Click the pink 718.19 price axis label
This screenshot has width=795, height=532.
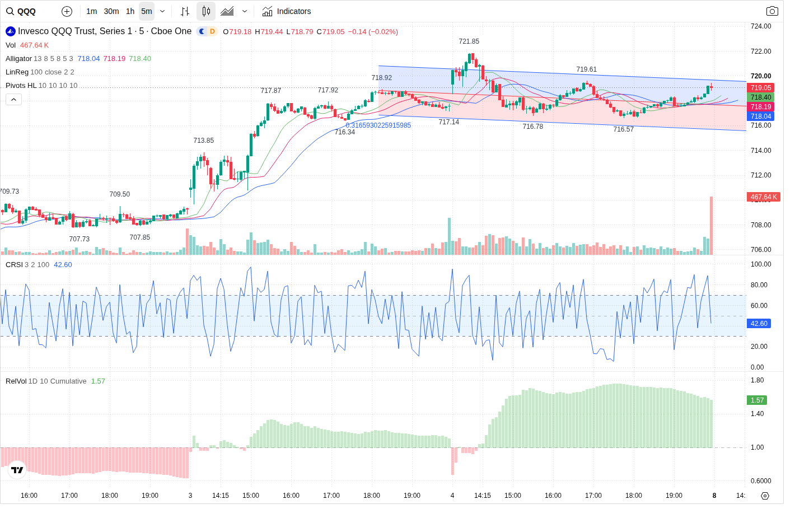(x=761, y=107)
